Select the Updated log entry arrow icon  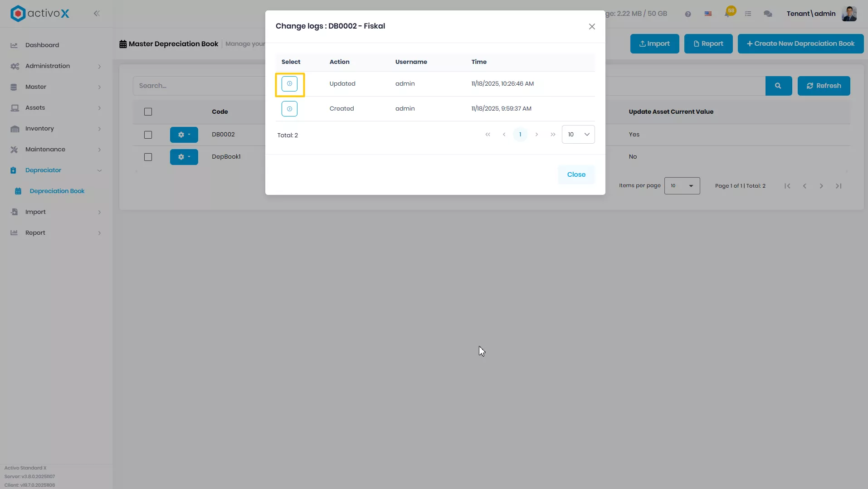coord(289,84)
